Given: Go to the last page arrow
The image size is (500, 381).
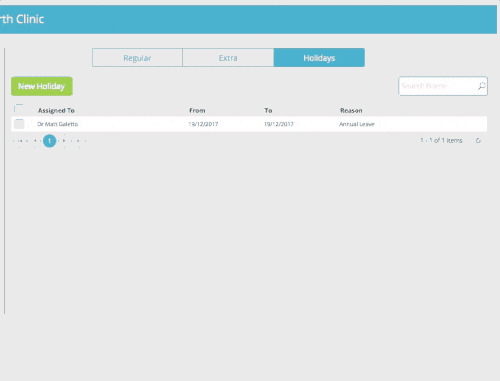Looking at the screenshot, I should 79,141.
